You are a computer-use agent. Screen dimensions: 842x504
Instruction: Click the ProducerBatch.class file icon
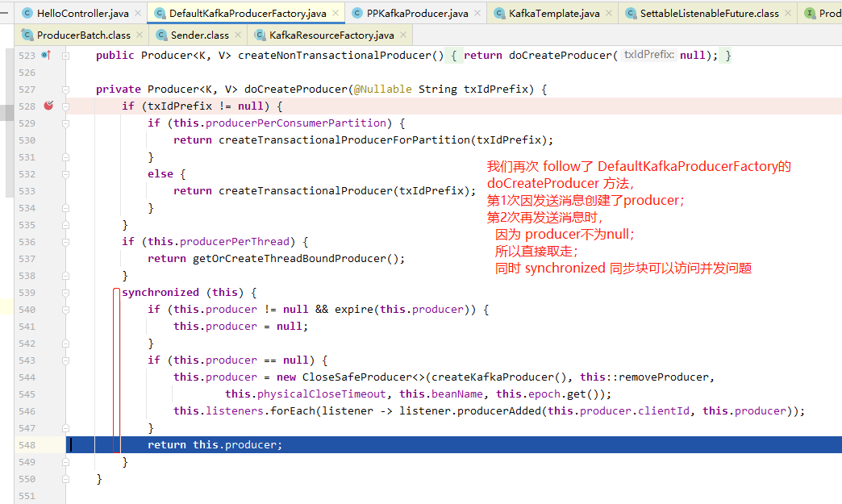[27, 35]
